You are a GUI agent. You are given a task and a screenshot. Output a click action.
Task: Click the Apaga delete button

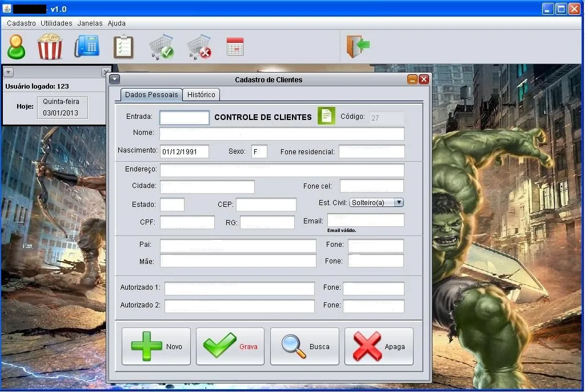tap(379, 346)
